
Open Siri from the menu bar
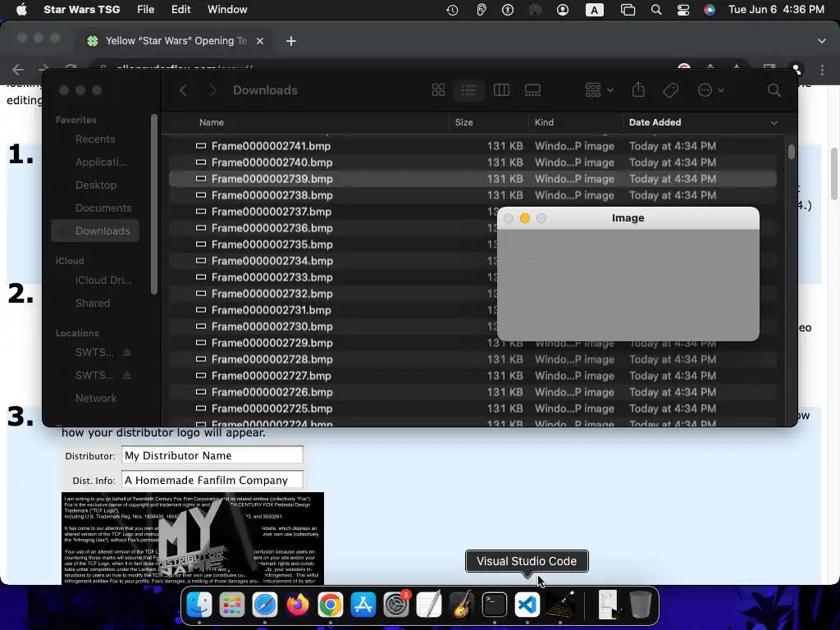(x=710, y=10)
